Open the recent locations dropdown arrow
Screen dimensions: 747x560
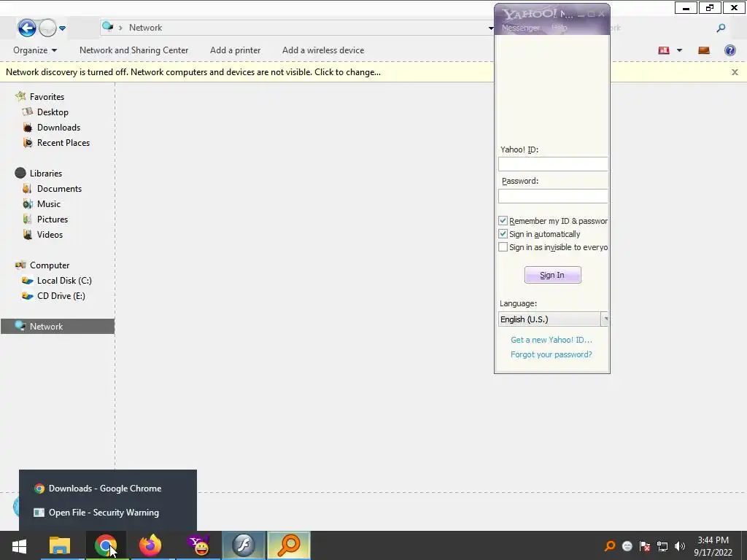(63, 28)
